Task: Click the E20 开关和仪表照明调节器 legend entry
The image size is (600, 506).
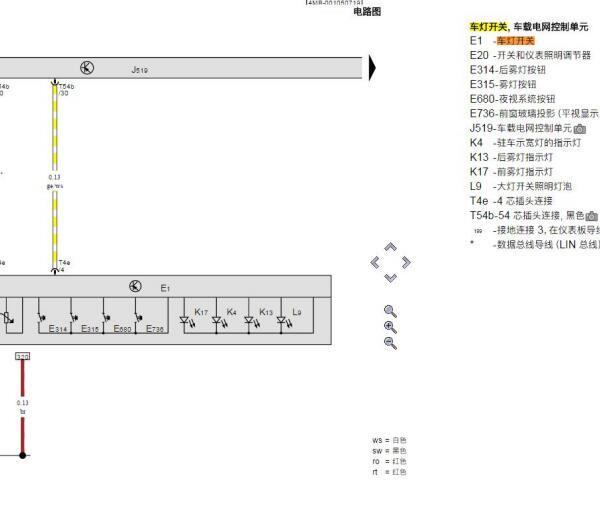Action: pos(530,55)
